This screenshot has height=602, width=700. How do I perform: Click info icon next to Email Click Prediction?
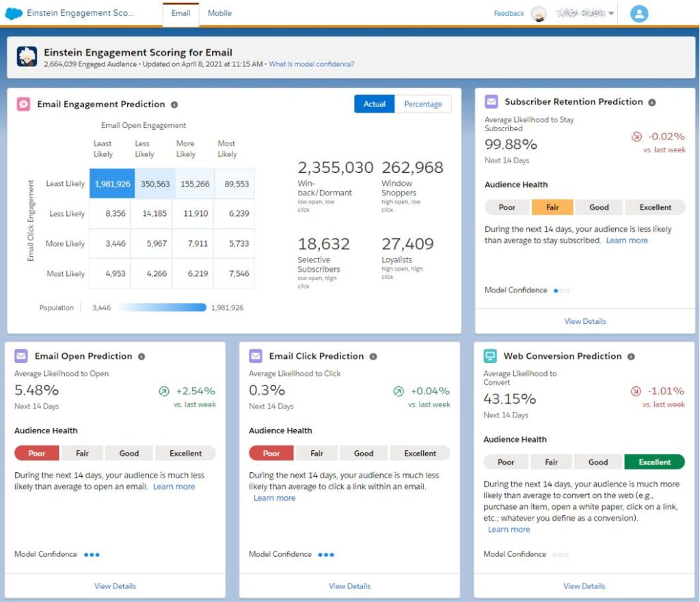click(373, 357)
